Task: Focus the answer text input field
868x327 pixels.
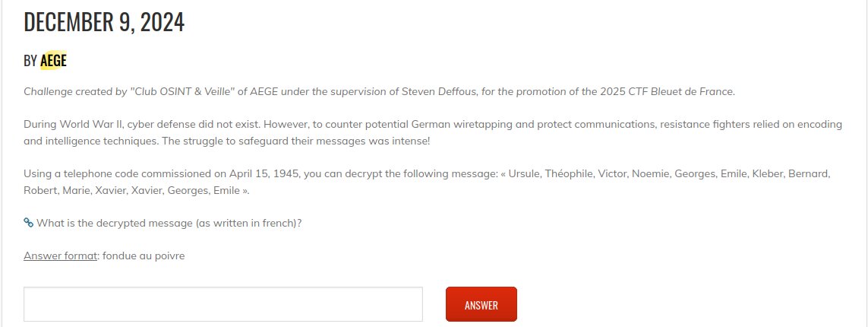Action: click(x=223, y=304)
